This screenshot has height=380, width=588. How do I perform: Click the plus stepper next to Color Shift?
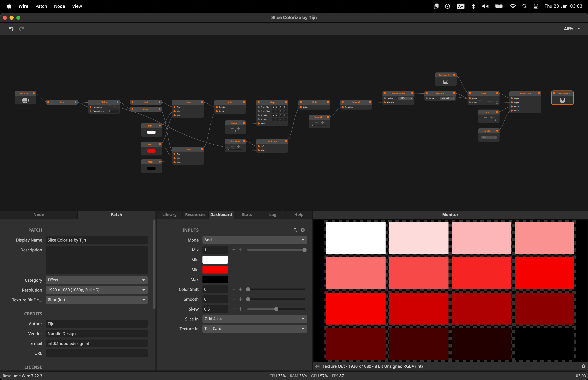240,289
